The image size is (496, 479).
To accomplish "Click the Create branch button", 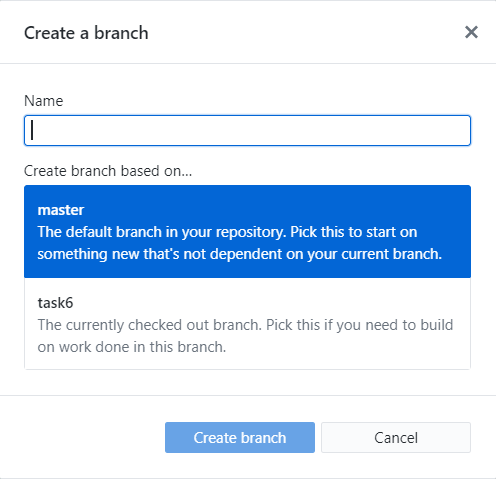I will point(240,437).
